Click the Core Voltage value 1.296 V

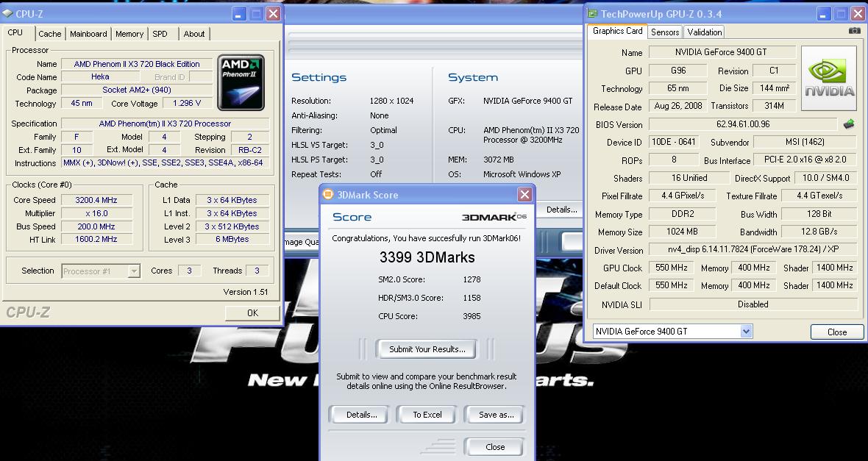click(187, 104)
